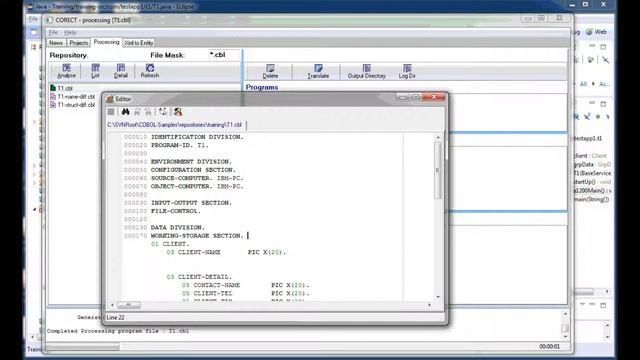Click the Editor horizontal scrollbar thumb
The height and width of the screenshot is (360, 640).
coord(129,305)
